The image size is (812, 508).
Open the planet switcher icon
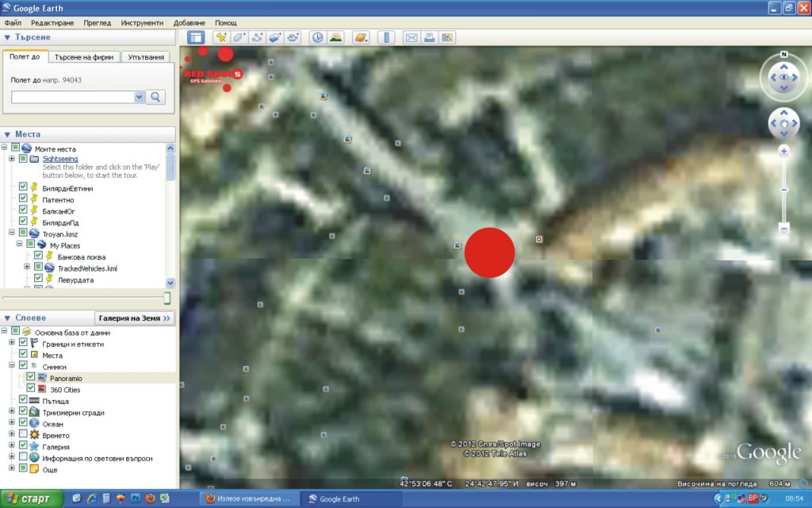[x=361, y=37]
